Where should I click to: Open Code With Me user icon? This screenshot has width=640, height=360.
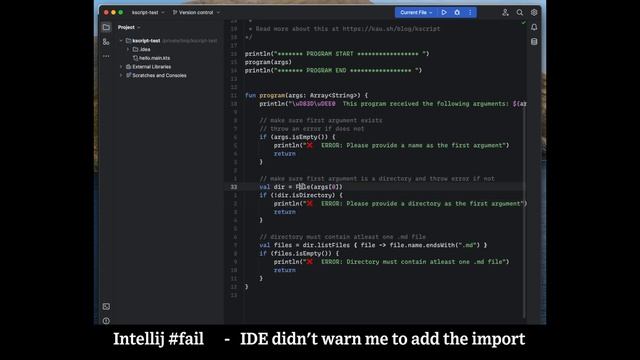505,13
